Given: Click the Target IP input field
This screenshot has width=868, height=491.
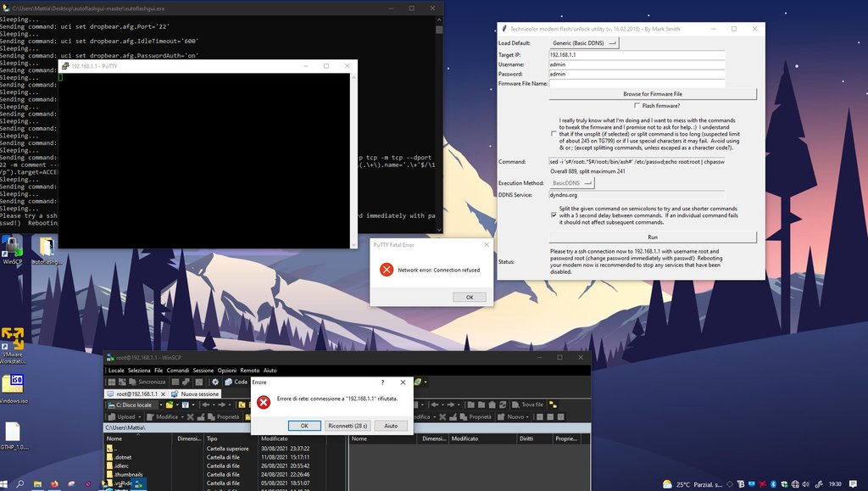Looking at the screenshot, I should coord(637,55).
